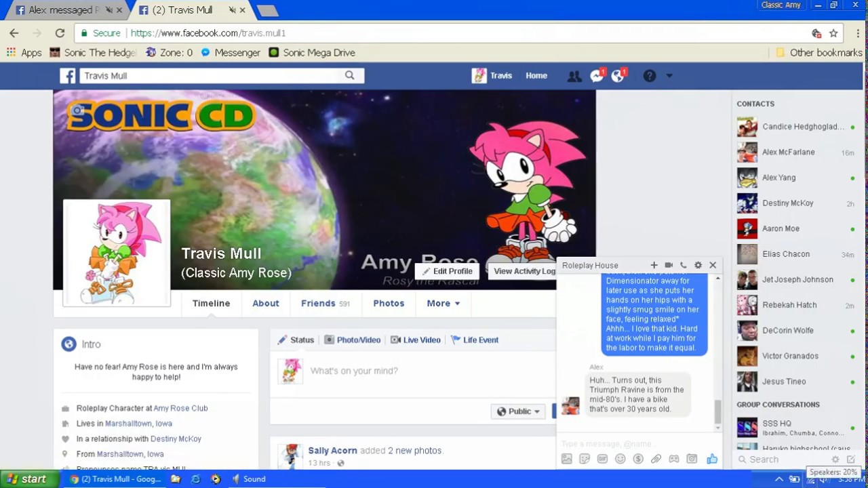Select Status in post composer

click(x=296, y=340)
